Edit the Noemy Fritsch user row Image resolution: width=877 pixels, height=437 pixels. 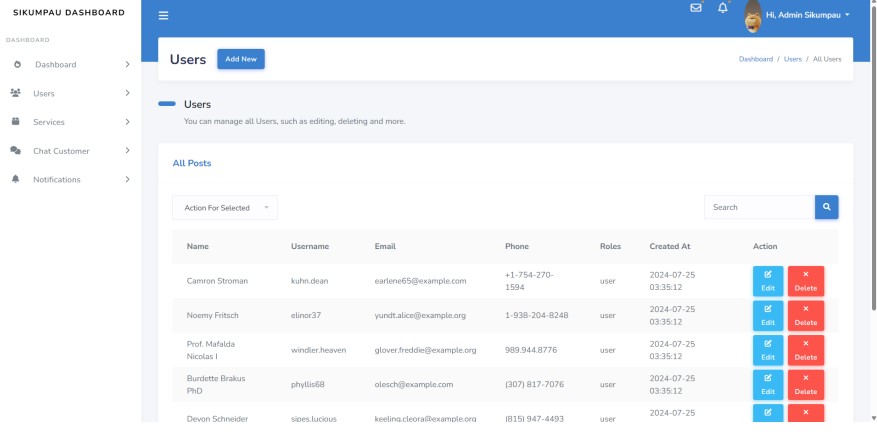click(x=768, y=316)
